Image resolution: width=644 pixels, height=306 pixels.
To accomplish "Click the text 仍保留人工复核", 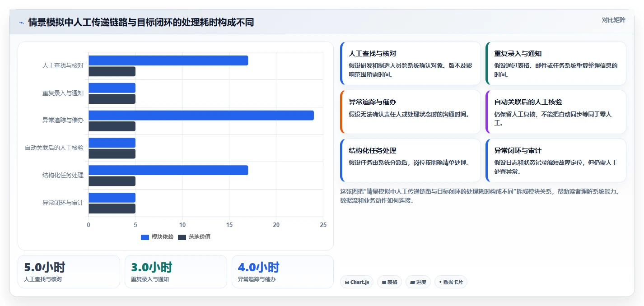I will click(x=553, y=119).
